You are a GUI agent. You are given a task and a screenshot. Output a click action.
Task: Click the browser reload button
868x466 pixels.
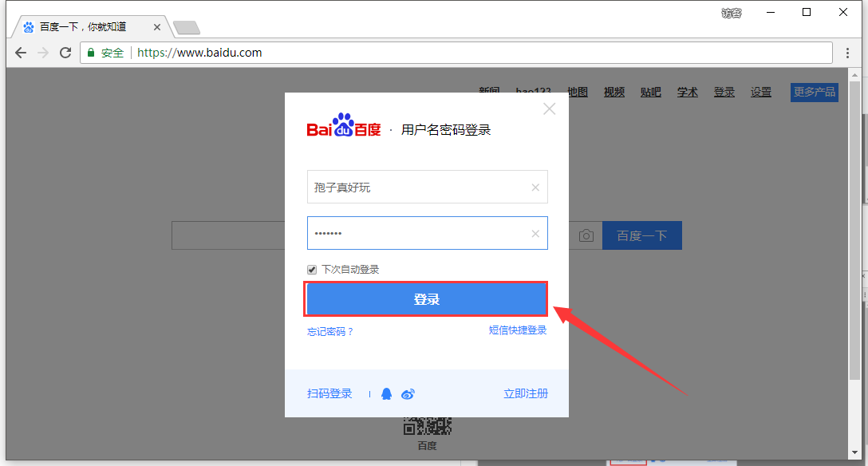65,53
